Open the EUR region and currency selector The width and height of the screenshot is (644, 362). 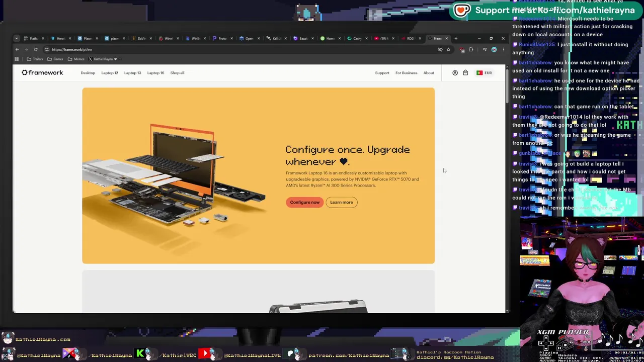484,73
